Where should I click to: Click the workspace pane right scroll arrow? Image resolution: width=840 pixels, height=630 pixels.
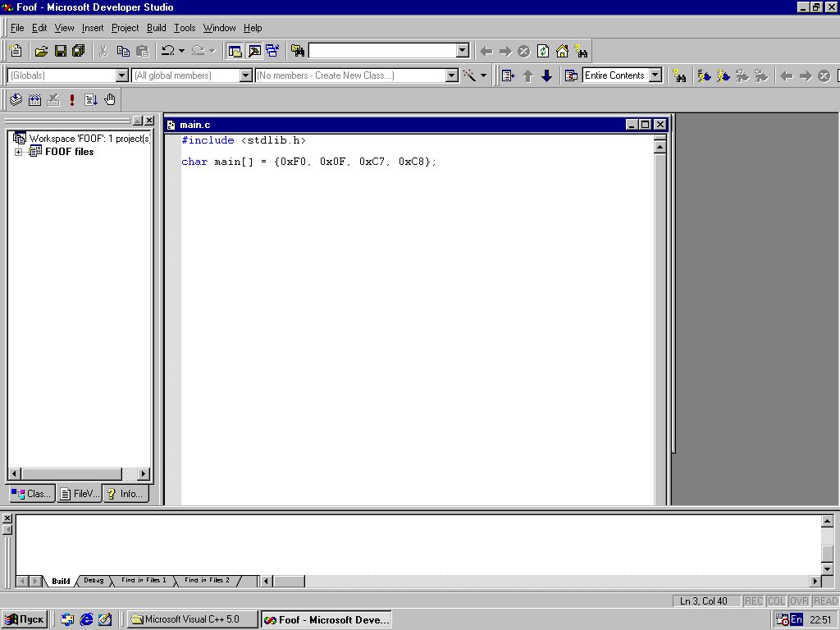[143, 473]
